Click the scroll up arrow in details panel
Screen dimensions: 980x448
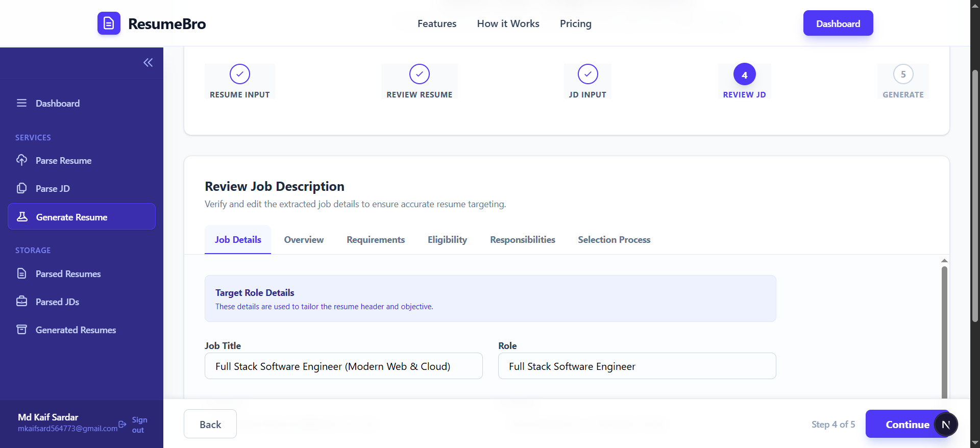click(944, 261)
